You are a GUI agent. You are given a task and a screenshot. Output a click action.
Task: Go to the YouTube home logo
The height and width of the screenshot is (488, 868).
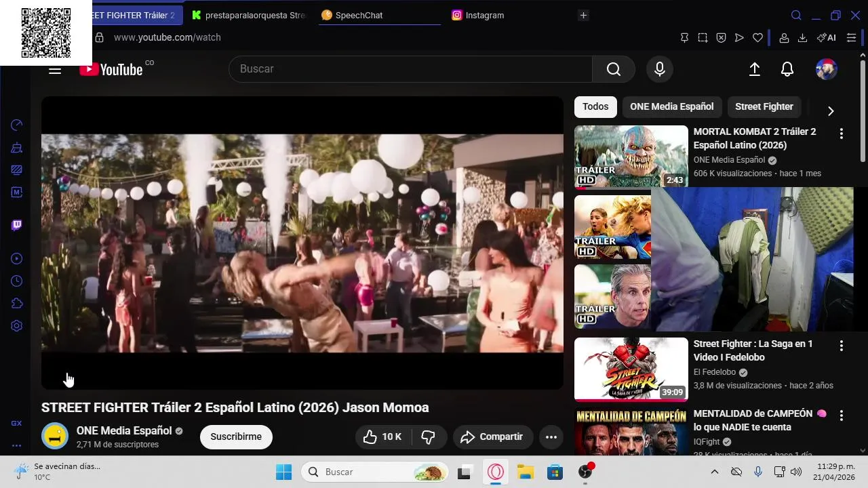111,69
